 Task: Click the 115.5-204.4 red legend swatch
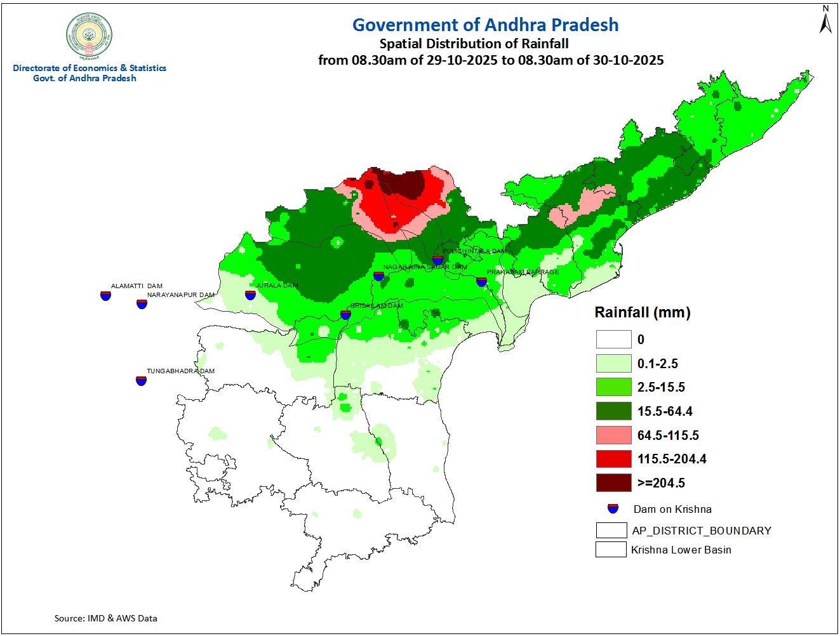[x=613, y=459]
